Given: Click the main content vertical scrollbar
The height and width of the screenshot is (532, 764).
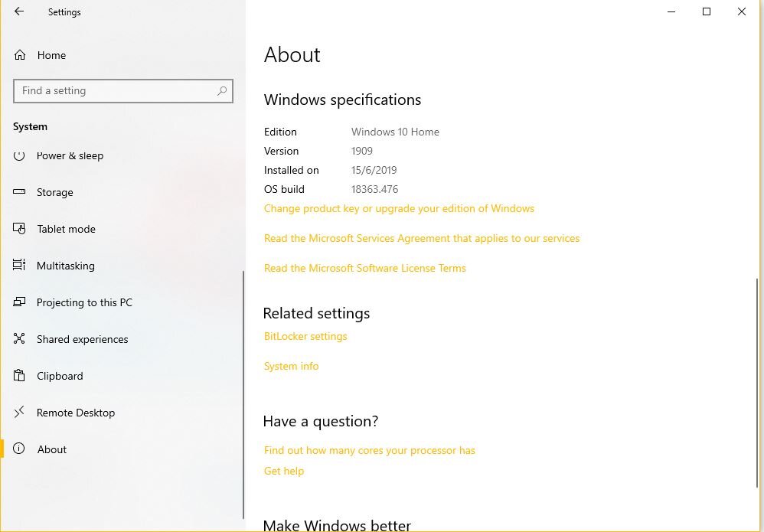Looking at the screenshot, I should pyautogui.click(x=756, y=383).
